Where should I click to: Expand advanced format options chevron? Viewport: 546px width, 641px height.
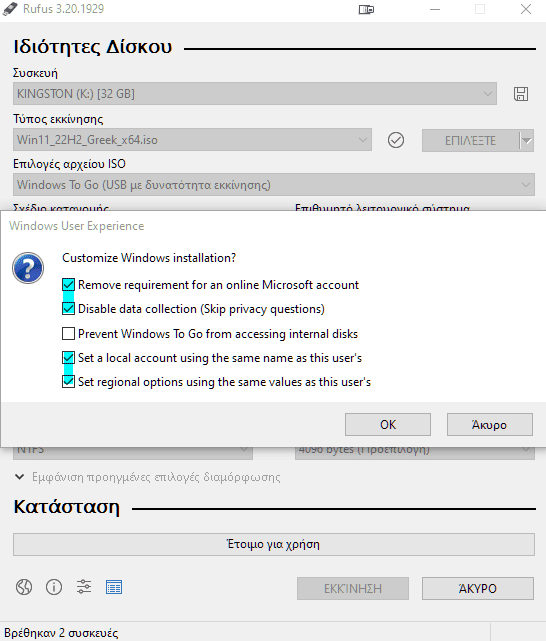pos(19,477)
